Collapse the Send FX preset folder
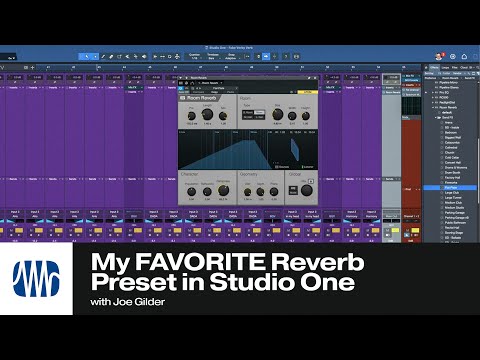This screenshot has height=360, width=480. (436, 118)
